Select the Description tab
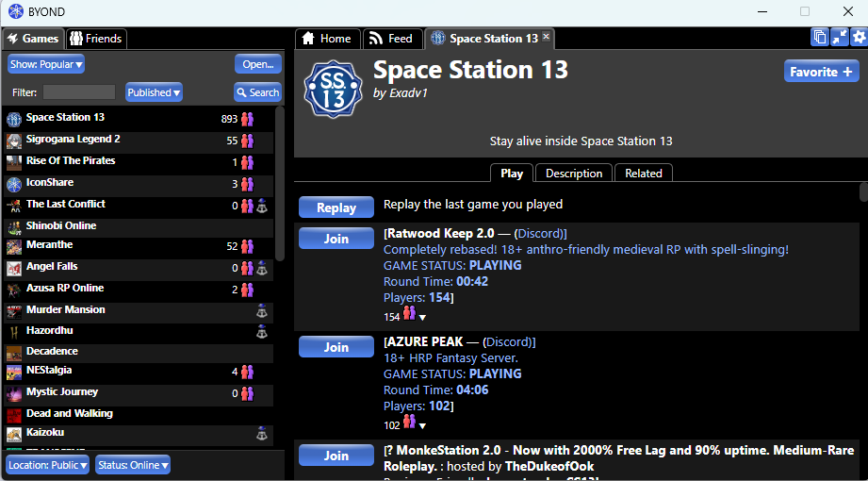Viewport: 868px width, 481px height. click(x=574, y=173)
